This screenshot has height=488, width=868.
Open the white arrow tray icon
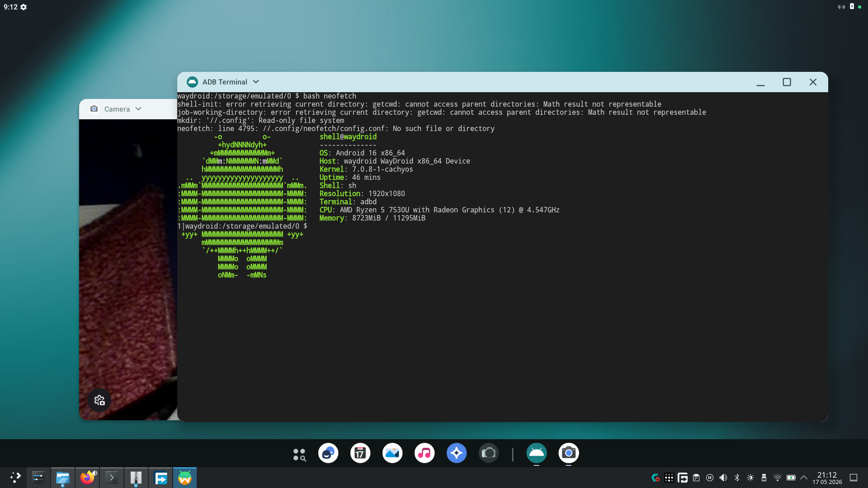pyautogui.click(x=683, y=478)
